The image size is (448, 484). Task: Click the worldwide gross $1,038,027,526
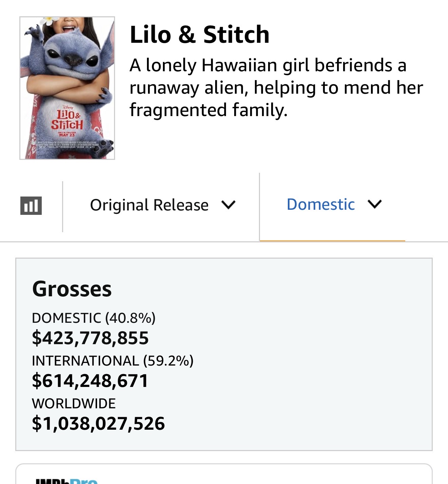click(98, 424)
